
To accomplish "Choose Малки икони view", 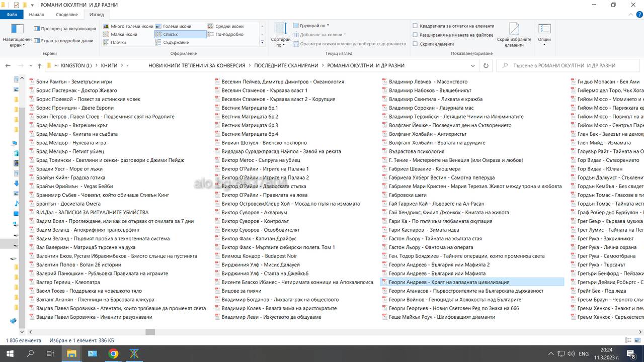I will (x=120, y=34).
